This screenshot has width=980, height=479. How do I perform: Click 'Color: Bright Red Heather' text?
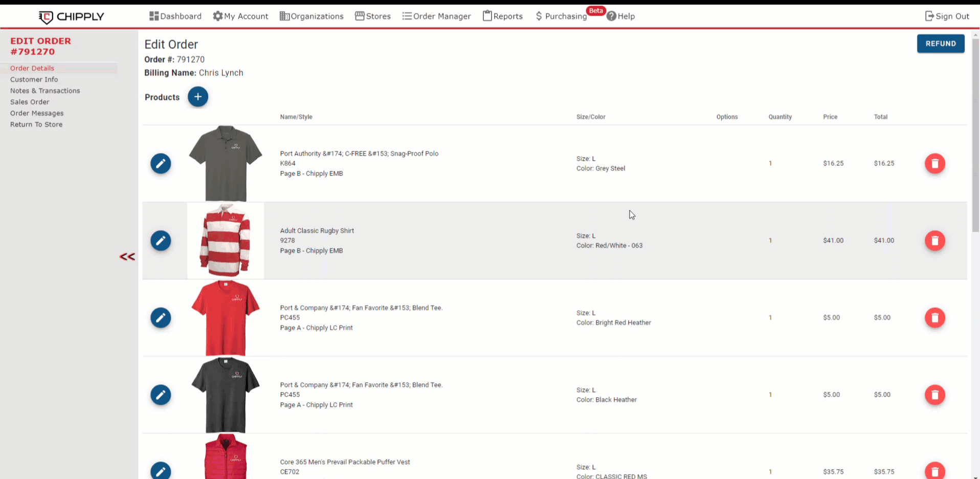coord(614,323)
